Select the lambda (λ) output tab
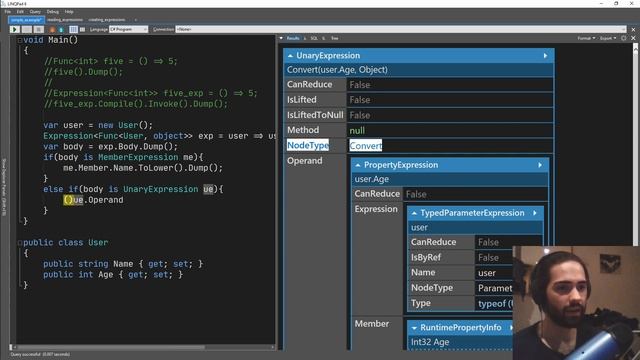Image resolution: width=640 pixels, height=360 pixels. 305,38
